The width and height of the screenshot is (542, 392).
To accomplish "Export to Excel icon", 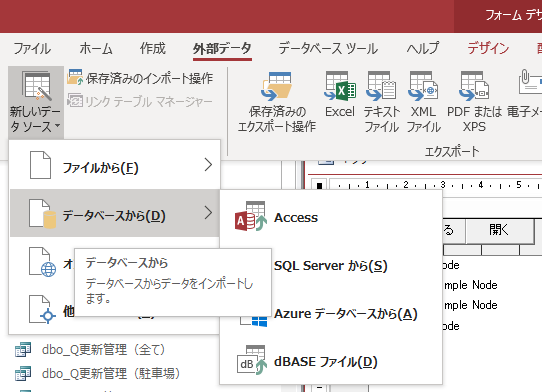I will [x=340, y=86].
